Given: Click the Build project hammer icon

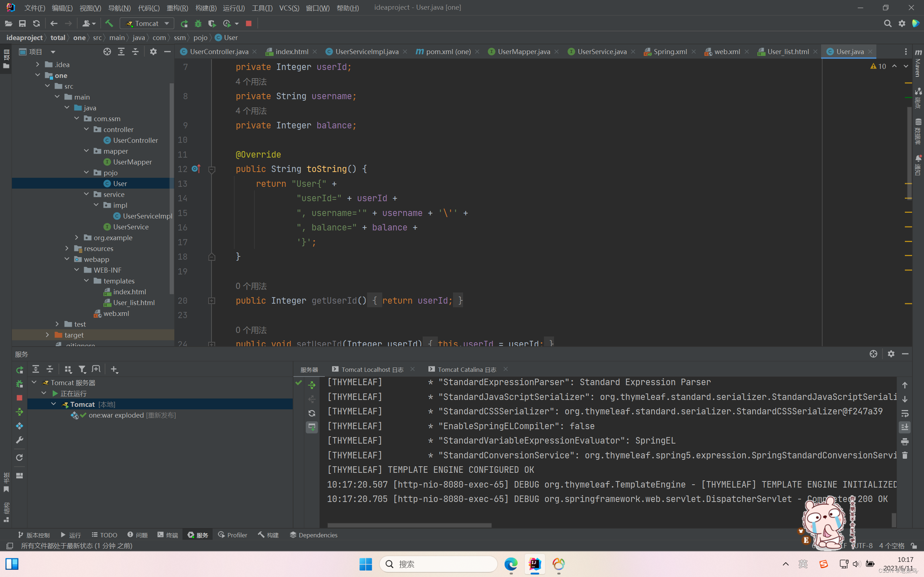Looking at the screenshot, I should tap(109, 24).
